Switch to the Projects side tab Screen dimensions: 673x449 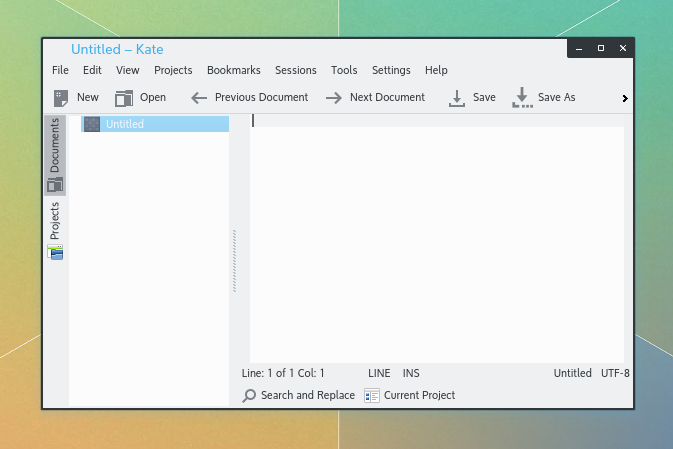pos(55,231)
